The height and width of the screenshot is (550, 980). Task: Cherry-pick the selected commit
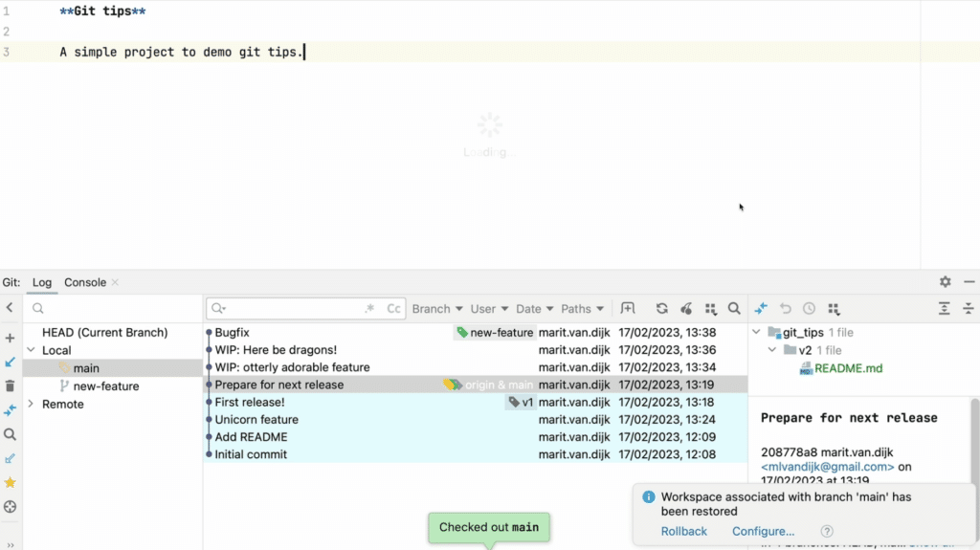point(686,308)
